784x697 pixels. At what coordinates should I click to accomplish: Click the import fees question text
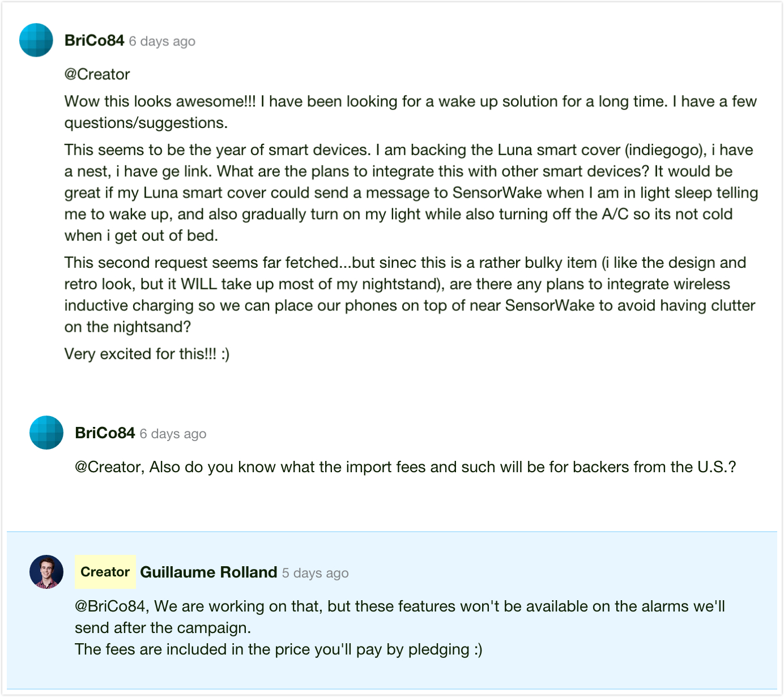point(405,467)
